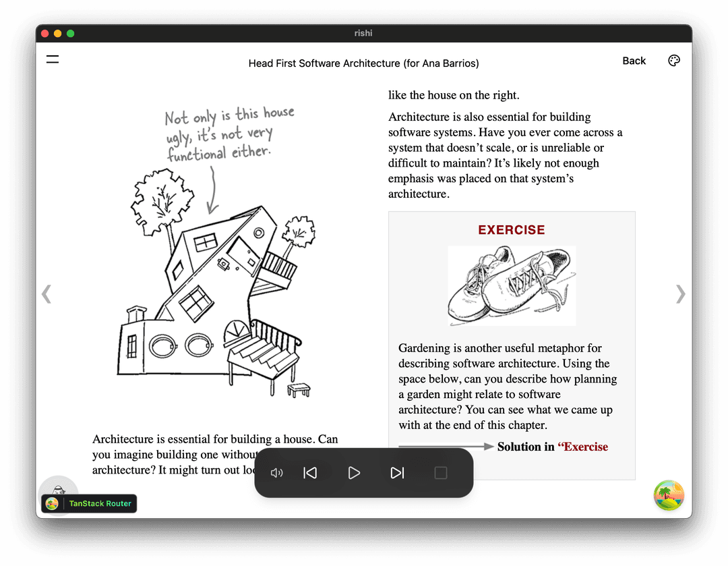Skip forward to the next track
Screen dimensions: 728x566
[x=396, y=473]
